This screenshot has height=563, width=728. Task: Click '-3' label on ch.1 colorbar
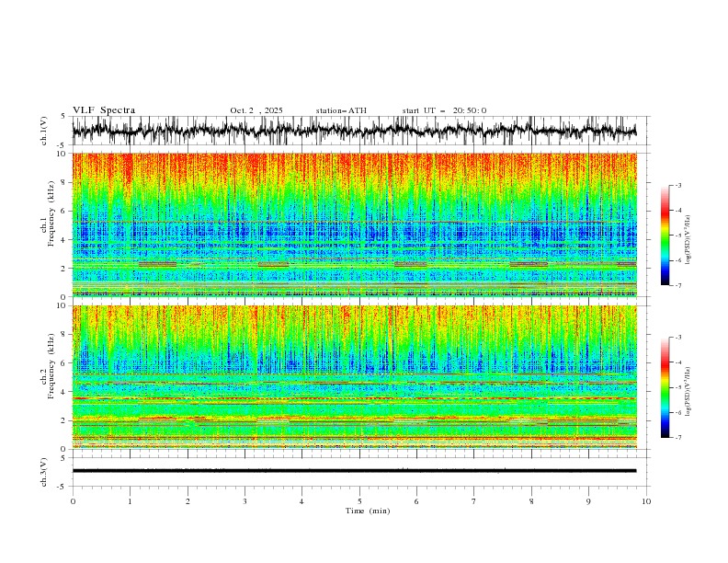(677, 185)
